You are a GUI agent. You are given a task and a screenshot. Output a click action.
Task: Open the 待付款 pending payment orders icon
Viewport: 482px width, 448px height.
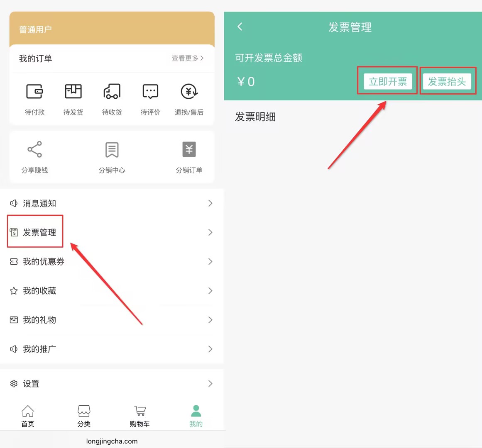pyautogui.click(x=34, y=92)
